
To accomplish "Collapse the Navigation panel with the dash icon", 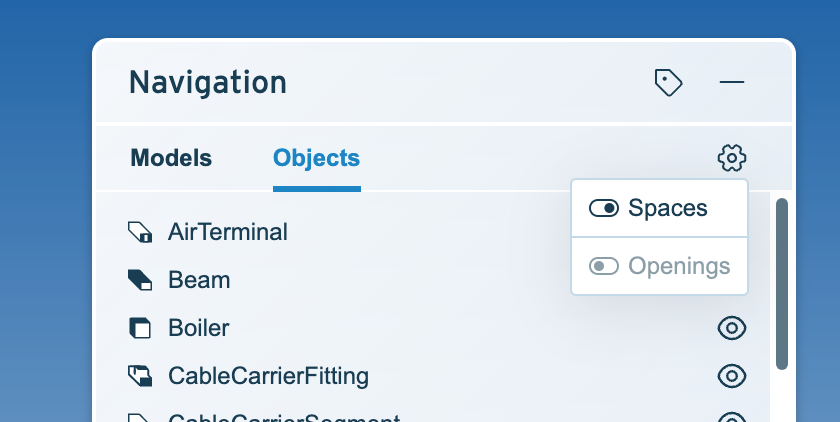I will [732, 82].
